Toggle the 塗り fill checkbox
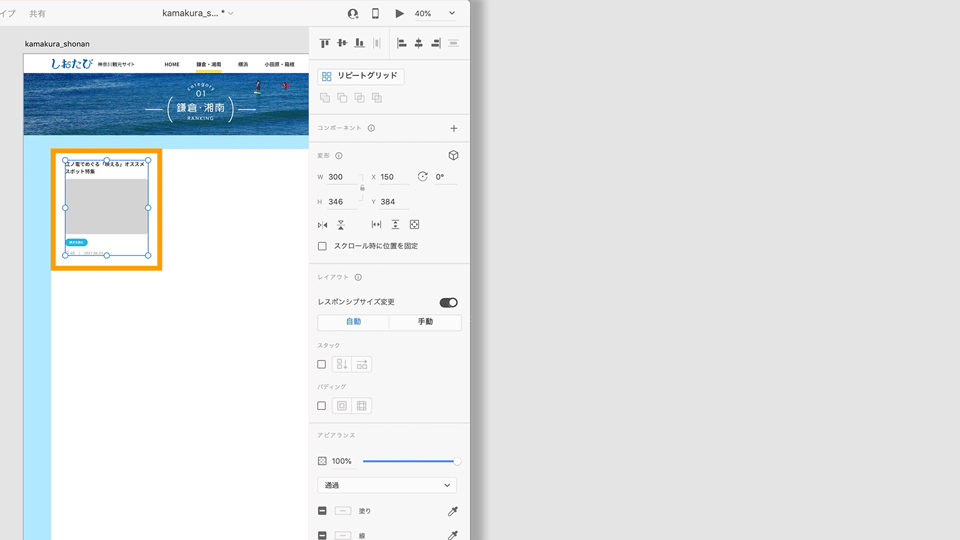The width and height of the screenshot is (960, 540). pos(322,511)
